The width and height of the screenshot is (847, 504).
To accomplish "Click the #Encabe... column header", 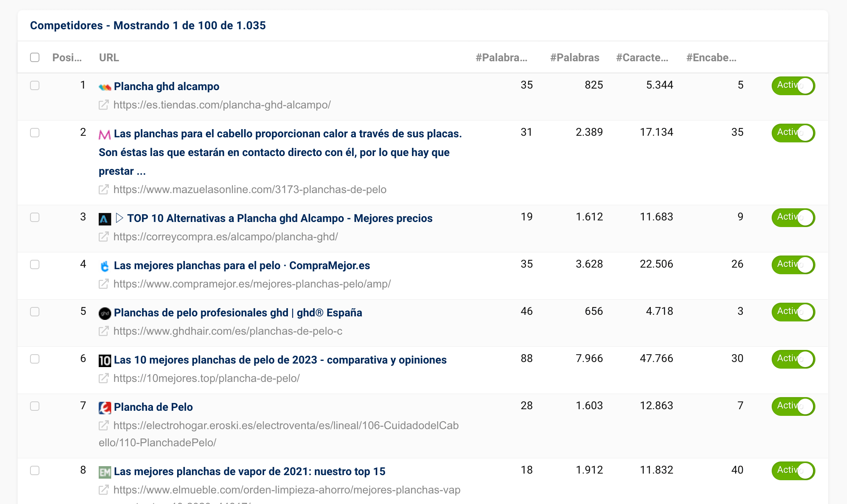I will 711,57.
